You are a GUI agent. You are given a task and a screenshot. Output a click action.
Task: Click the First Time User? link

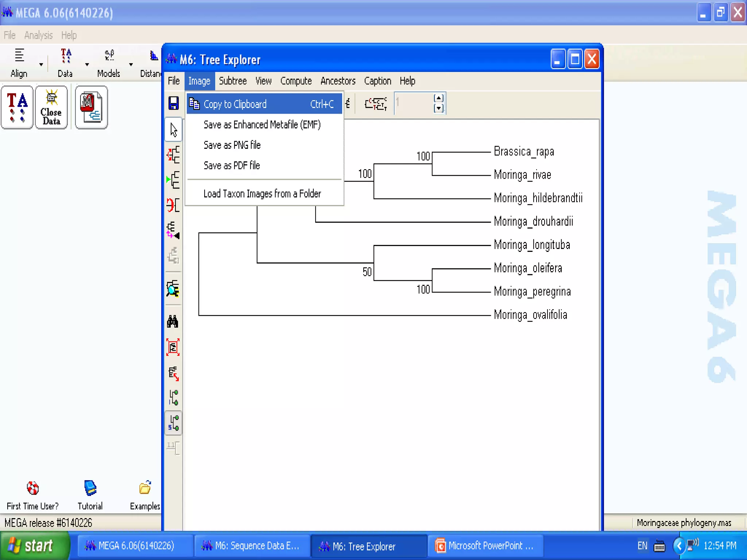[32, 496]
